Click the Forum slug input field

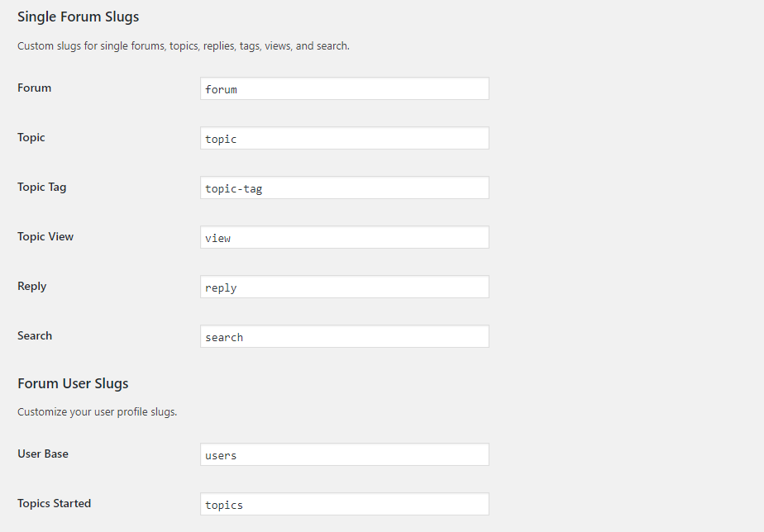click(344, 89)
